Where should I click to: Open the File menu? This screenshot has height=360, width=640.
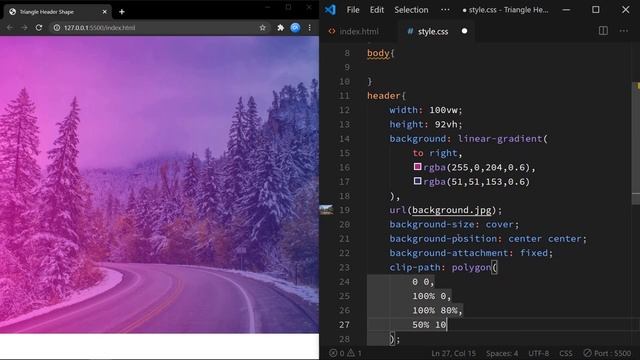tap(353, 10)
